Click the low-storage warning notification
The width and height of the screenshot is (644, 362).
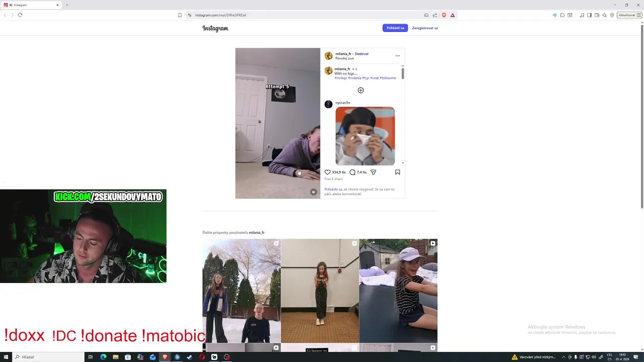coord(534,357)
